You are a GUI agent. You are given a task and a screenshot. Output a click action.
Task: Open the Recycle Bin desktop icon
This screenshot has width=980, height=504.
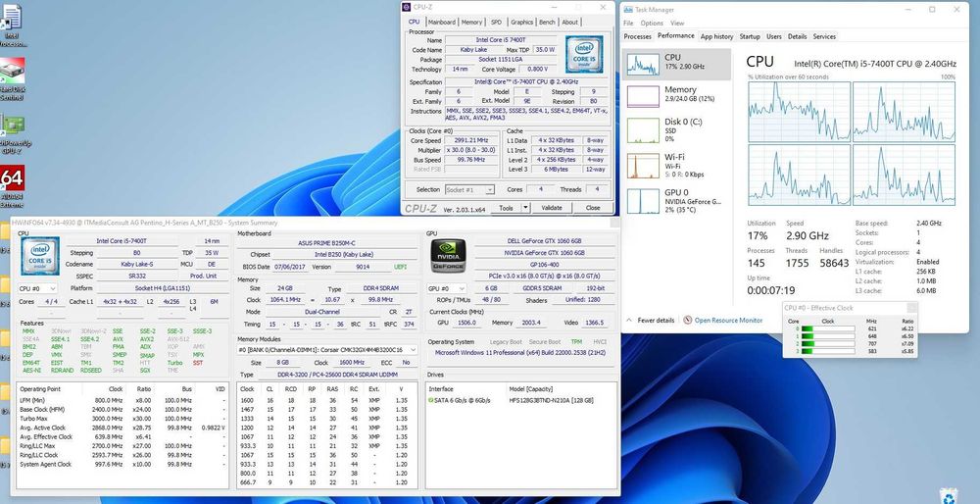(950, 496)
